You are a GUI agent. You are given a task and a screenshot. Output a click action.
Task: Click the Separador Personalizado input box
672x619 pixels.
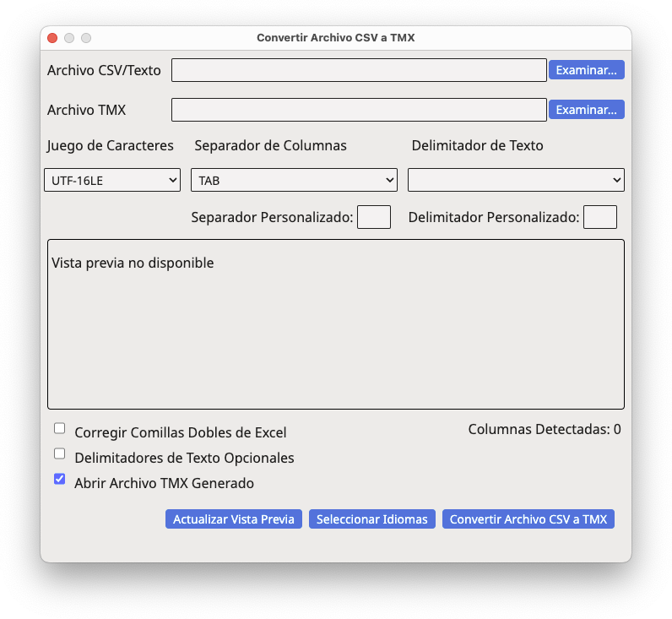pos(374,217)
